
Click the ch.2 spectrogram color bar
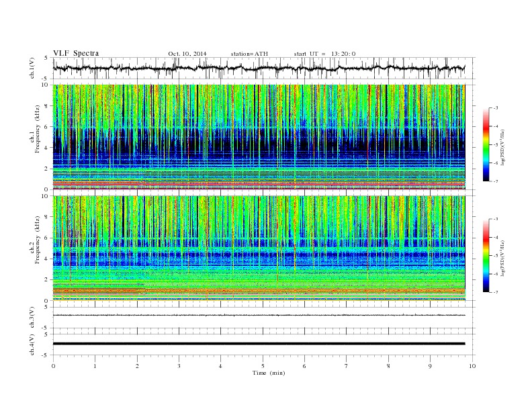pyautogui.click(x=486, y=256)
